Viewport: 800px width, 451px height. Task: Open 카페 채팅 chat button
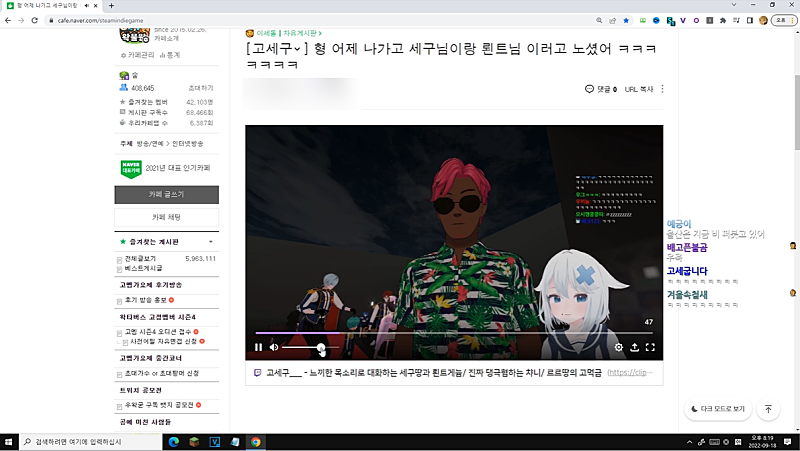tap(166, 217)
